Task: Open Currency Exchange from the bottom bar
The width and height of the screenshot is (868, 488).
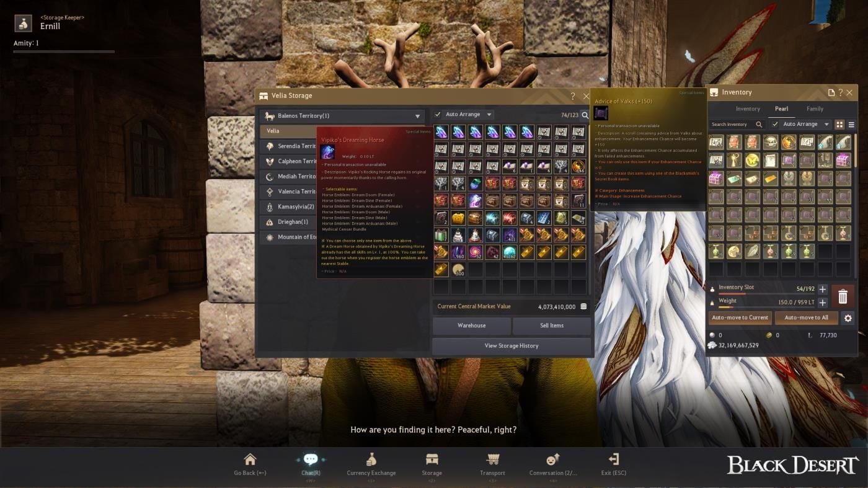Action: 371,459
